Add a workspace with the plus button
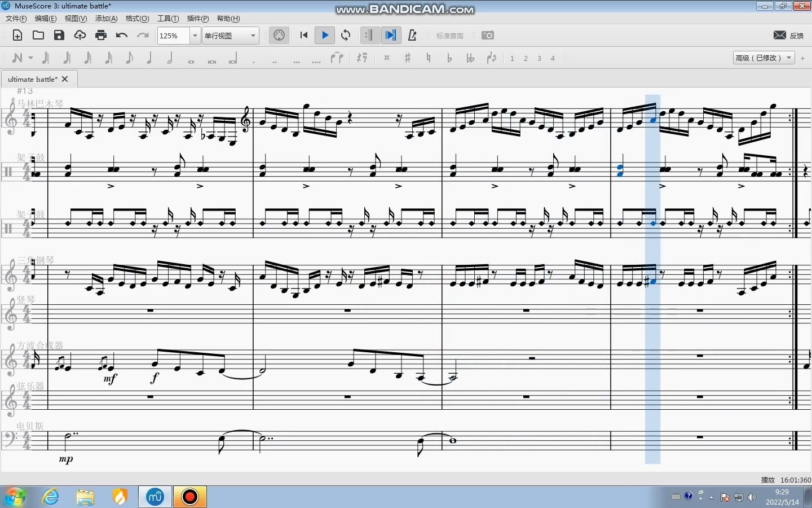Viewport: 812px width, 508px height. (x=802, y=58)
